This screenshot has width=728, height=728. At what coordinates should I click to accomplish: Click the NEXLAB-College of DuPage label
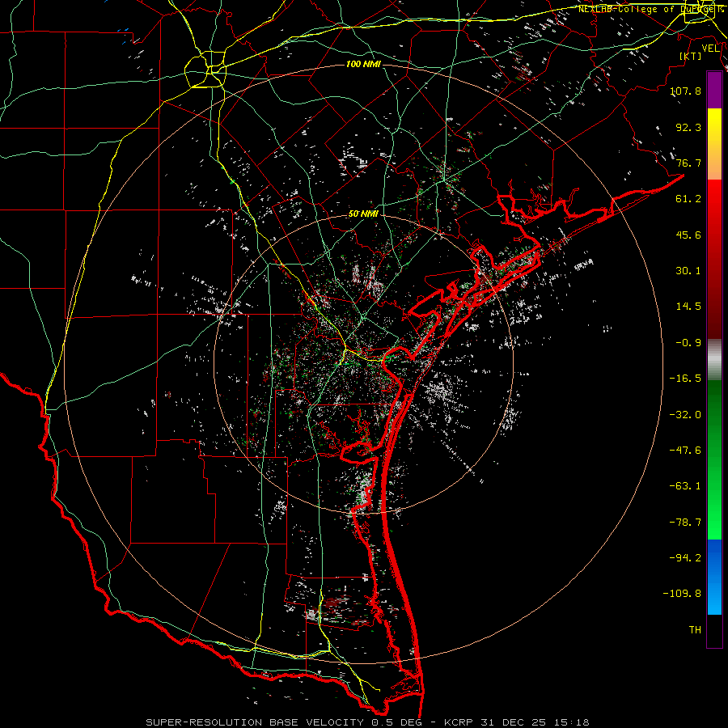pyautogui.click(x=651, y=9)
